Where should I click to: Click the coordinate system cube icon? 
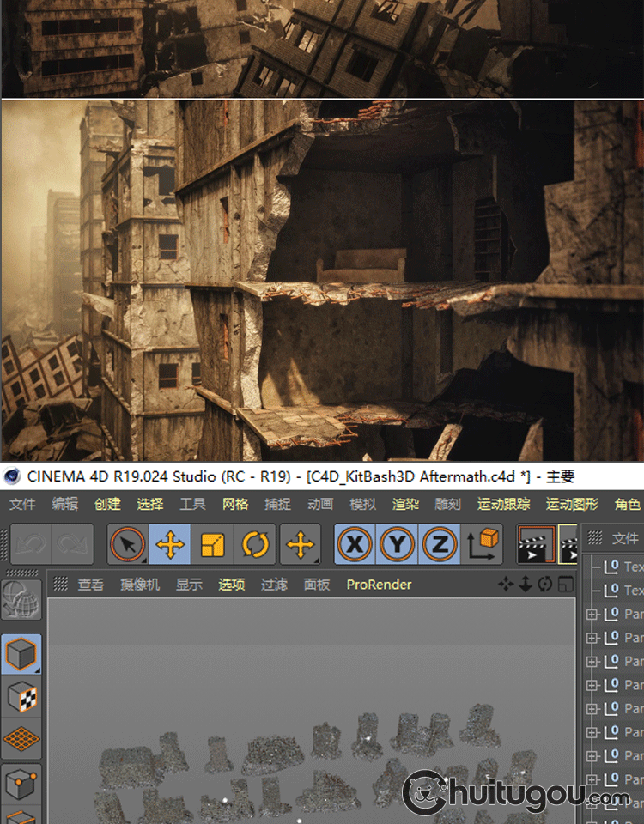[484, 544]
